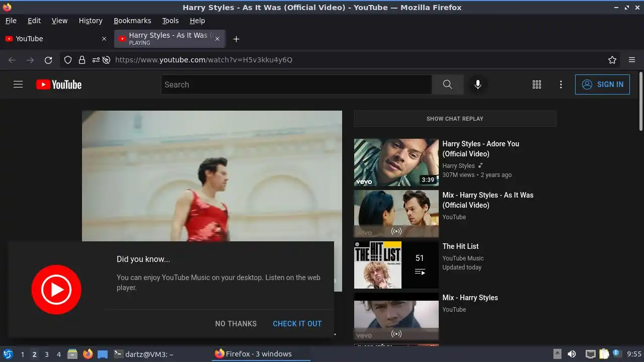Open the Edit menu
Viewport: 644px width, 362px height.
click(34, 21)
